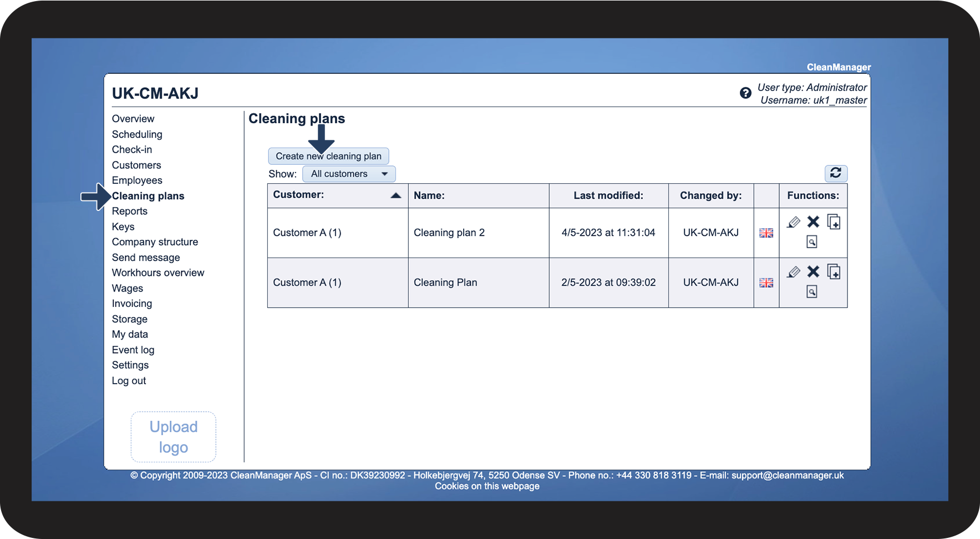Image resolution: width=980 pixels, height=539 pixels.
Task: Open the Check-in section
Action: click(x=132, y=149)
